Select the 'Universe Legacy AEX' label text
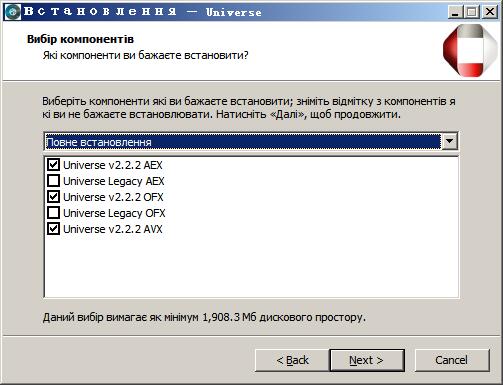 click(114, 181)
